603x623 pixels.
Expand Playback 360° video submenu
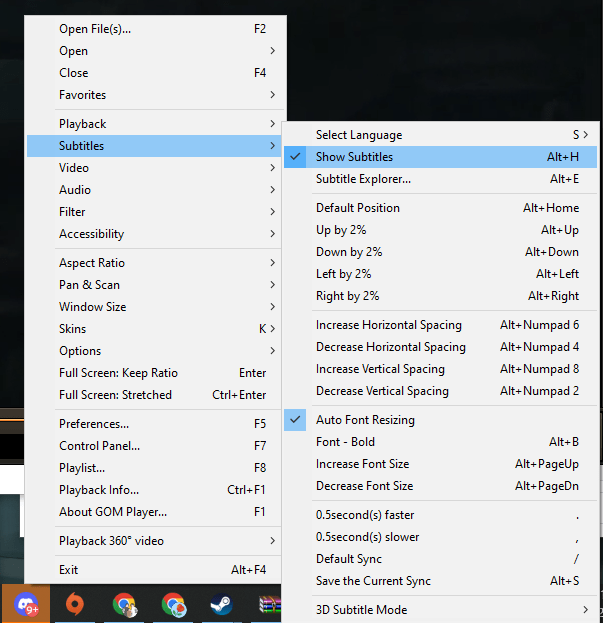click(x=154, y=541)
